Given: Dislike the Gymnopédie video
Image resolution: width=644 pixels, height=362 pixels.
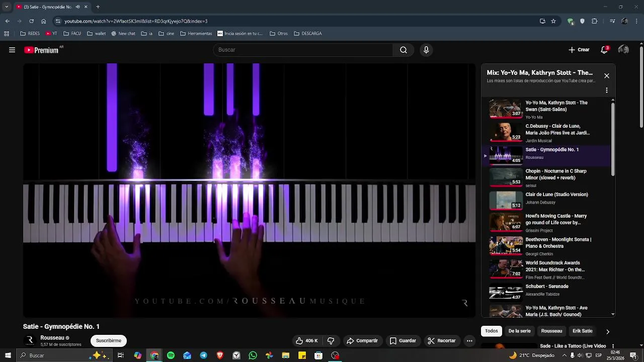Looking at the screenshot, I should [331, 341].
